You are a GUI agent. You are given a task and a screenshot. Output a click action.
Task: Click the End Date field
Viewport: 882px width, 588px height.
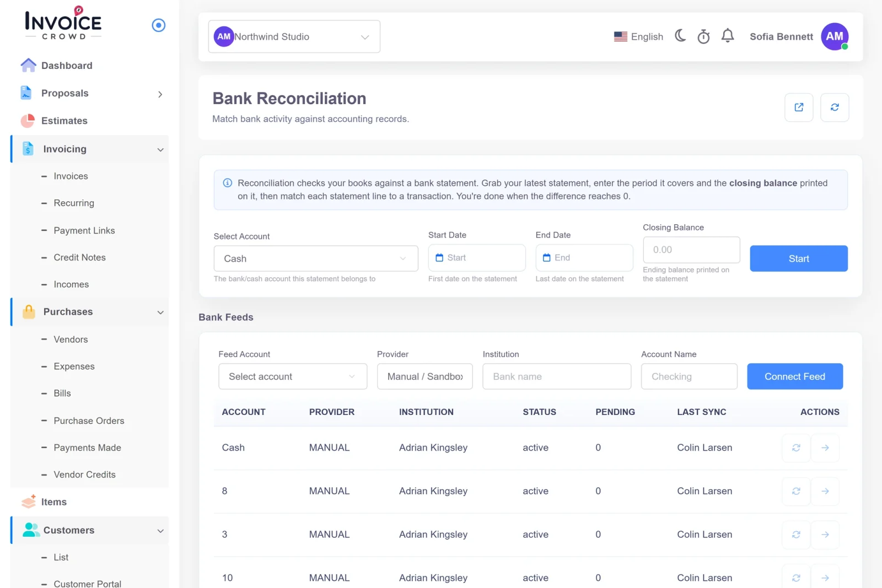(584, 258)
